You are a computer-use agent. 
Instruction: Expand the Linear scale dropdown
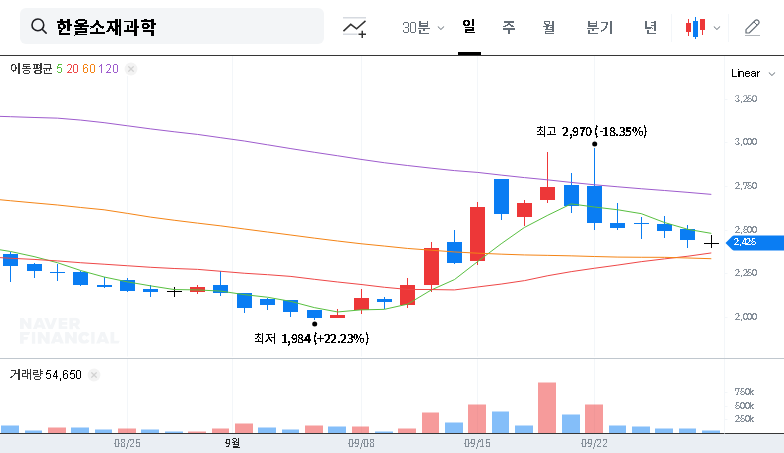753,73
